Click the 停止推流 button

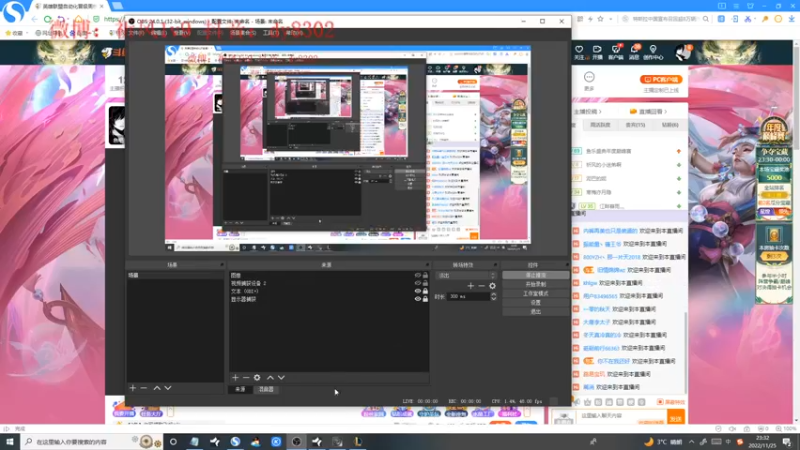click(x=536, y=275)
